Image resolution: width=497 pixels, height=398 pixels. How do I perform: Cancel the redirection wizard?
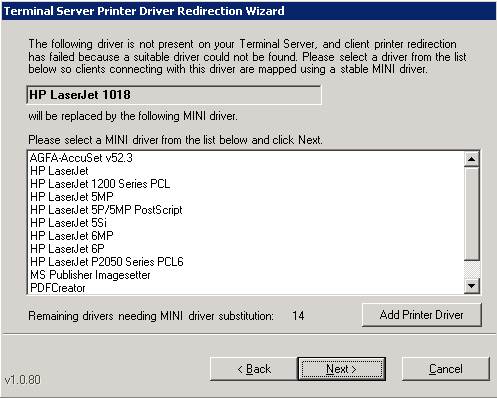coord(446,369)
